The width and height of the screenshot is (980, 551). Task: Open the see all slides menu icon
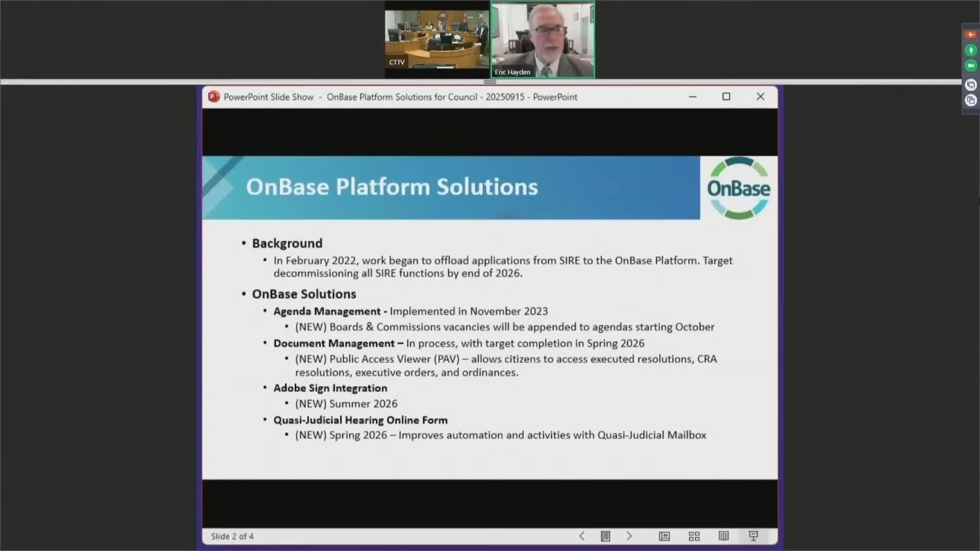[x=605, y=536]
